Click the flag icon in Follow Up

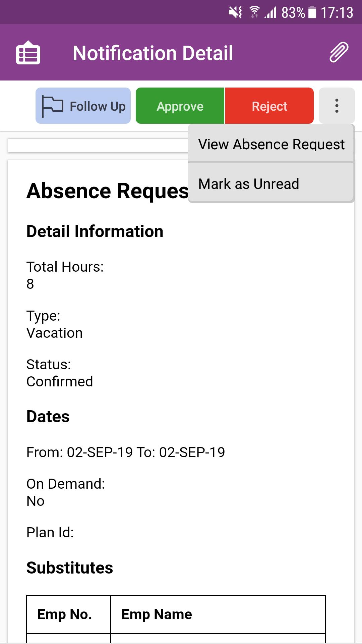(52, 106)
